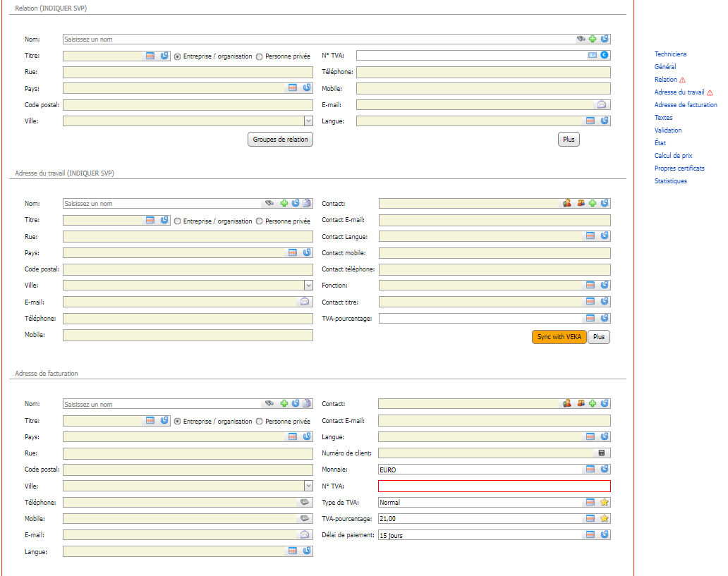Expand the Ville dropdown in Relation section

pyautogui.click(x=308, y=121)
